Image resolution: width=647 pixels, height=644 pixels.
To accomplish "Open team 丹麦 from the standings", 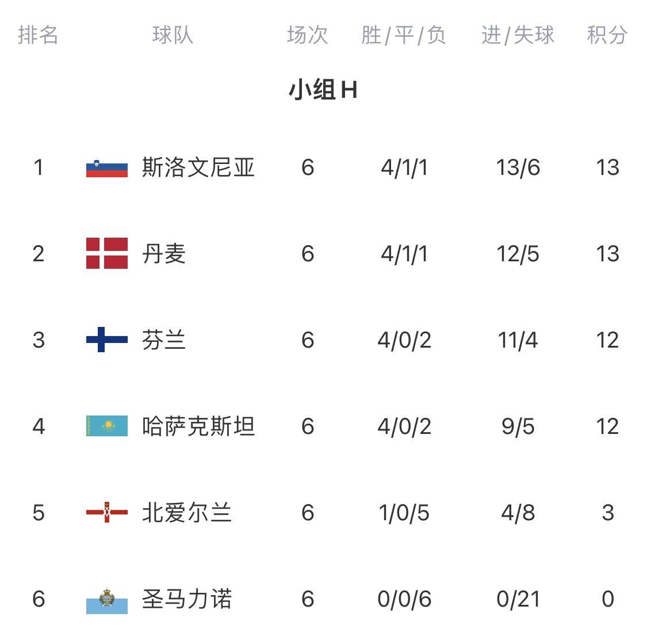I will tap(164, 254).
